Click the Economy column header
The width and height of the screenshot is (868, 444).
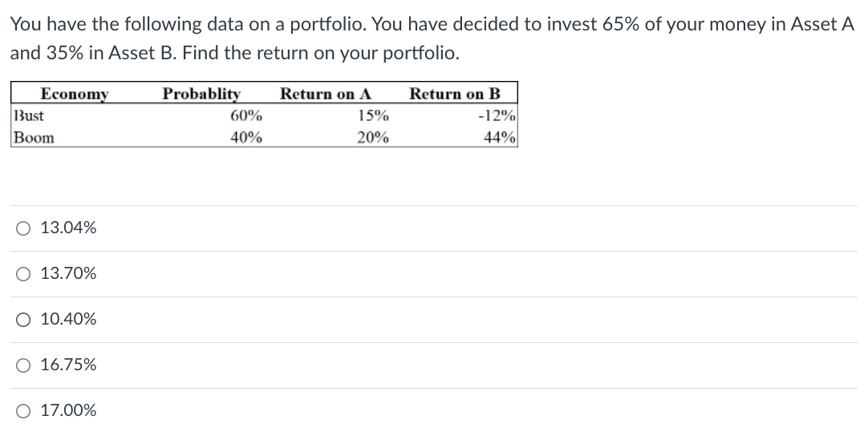pos(75,94)
